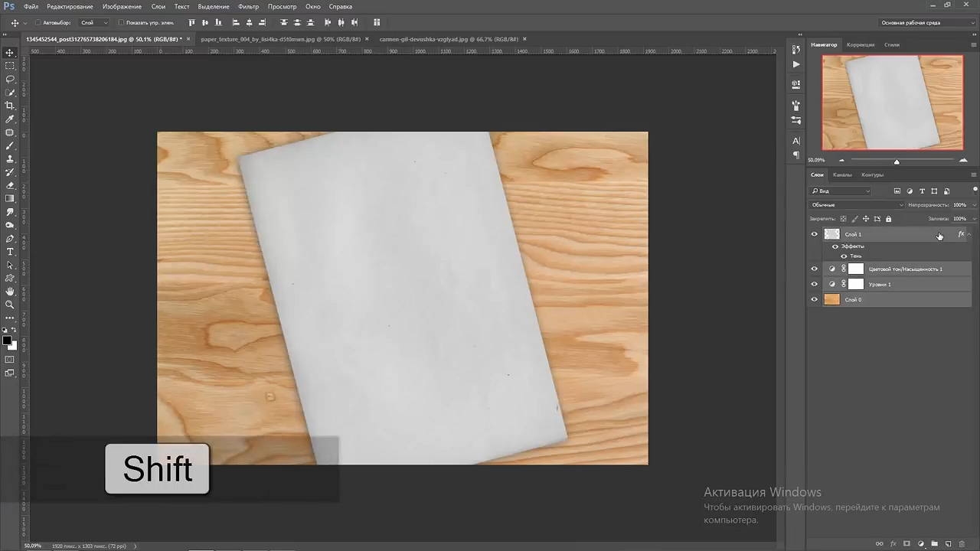Close the paper_texture_004 document tab
The width and height of the screenshot is (980, 551).
coord(367,38)
